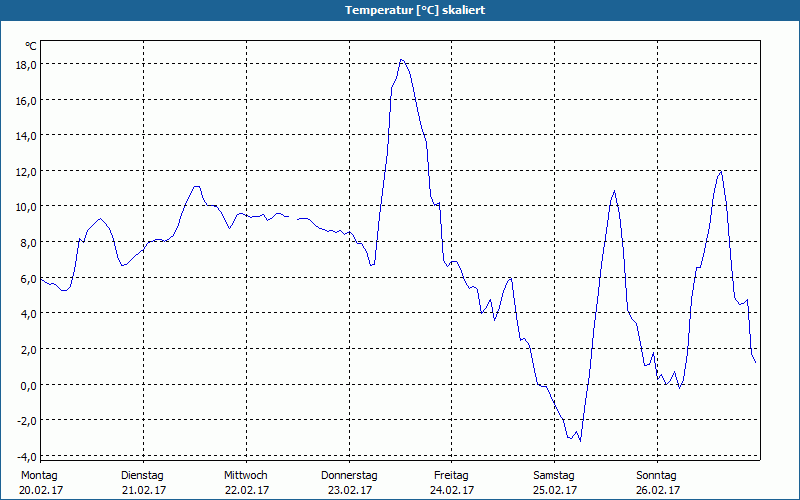Click the 6,0 axis value

[29, 279]
